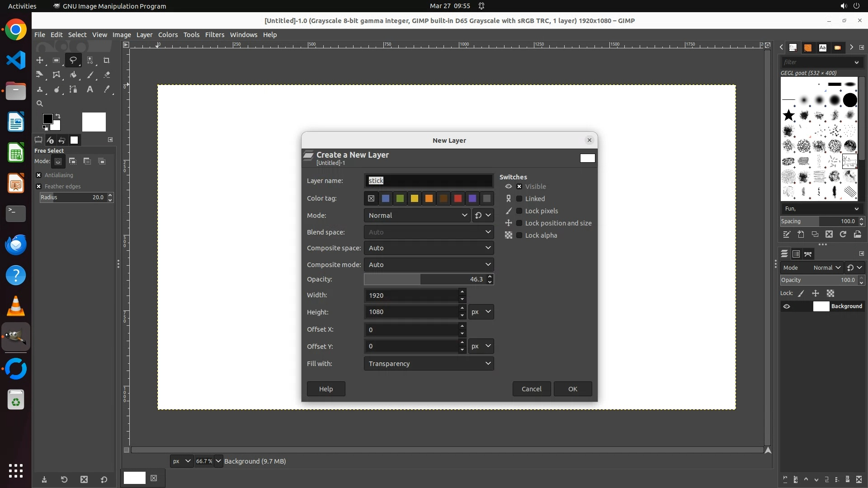Disable Antialiasing in tool options

pos(39,175)
